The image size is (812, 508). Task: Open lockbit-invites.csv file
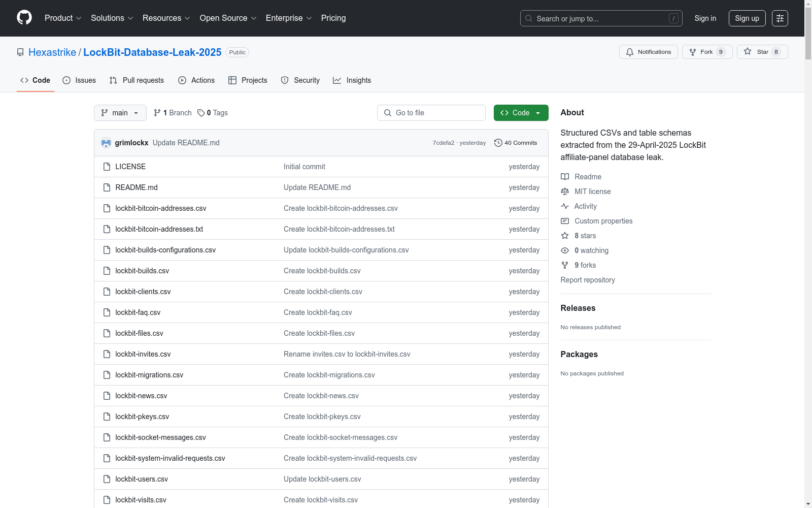pos(143,354)
